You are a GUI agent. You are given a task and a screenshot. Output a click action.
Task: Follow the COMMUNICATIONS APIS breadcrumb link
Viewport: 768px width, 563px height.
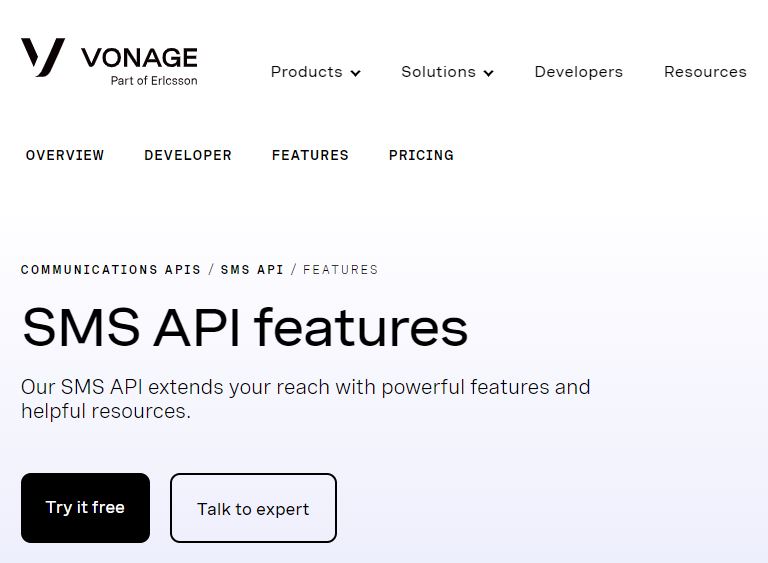(111, 270)
